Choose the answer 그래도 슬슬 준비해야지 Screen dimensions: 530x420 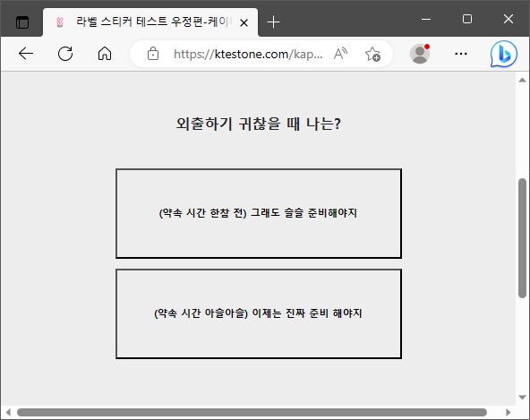point(259,213)
